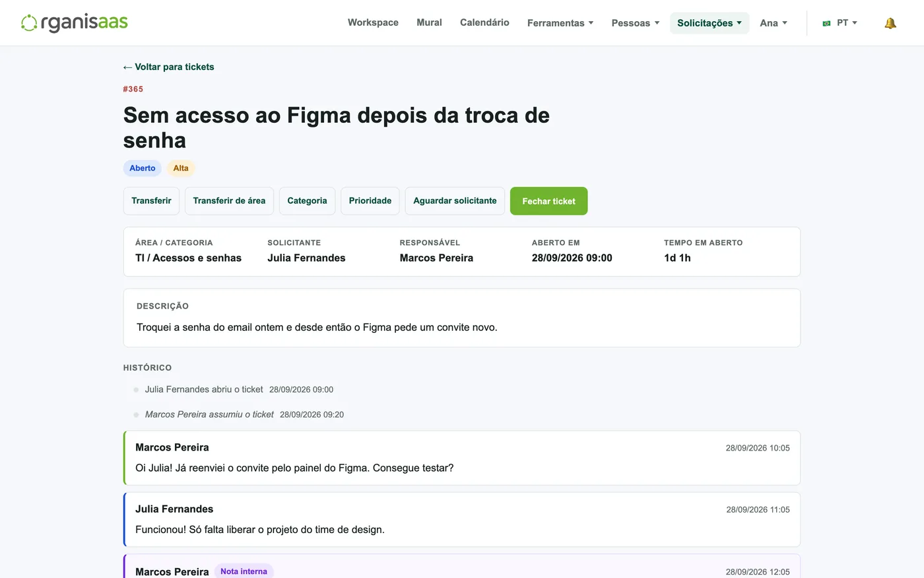The width and height of the screenshot is (924, 578).
Task: Expand the Pessoas dropdown
Action: coord(636,23)
